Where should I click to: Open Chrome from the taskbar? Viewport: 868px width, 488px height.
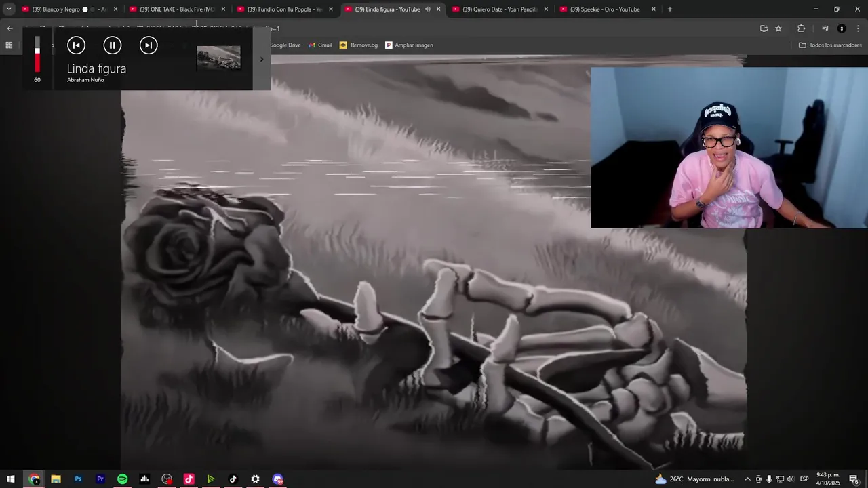(x=34, y=479)
